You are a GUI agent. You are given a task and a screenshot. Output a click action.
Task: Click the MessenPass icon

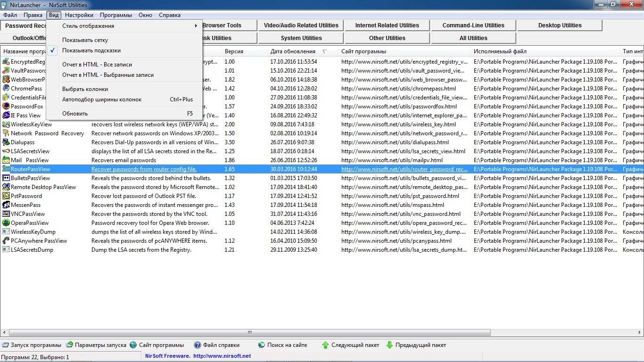click(6, 205)
